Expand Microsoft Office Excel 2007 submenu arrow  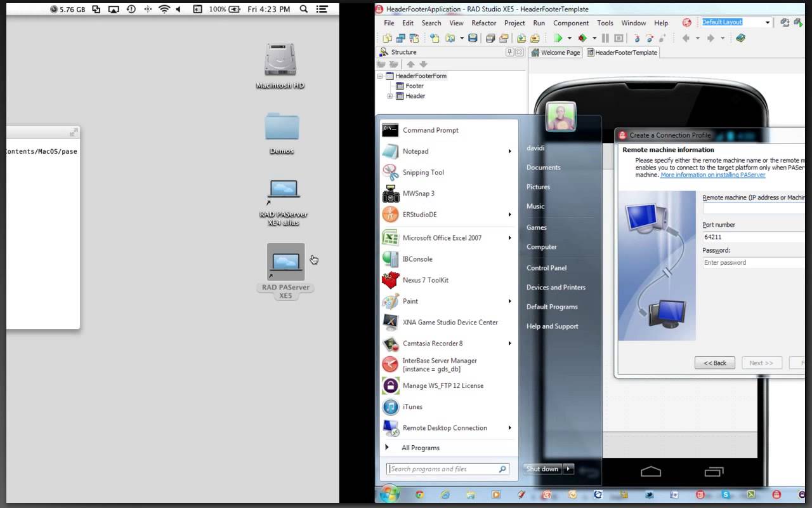pyautogui.click(x=509, y=238)
